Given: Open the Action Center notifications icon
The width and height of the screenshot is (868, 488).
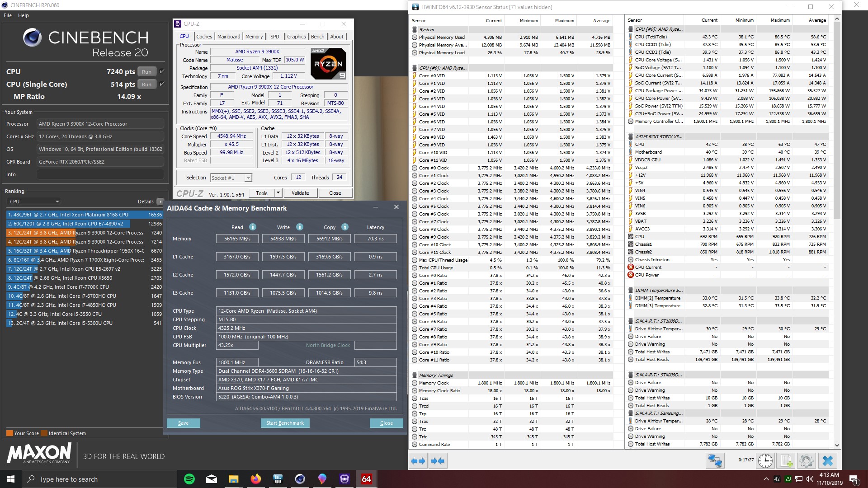Looking at the screenshot, I should click(854, 479).
